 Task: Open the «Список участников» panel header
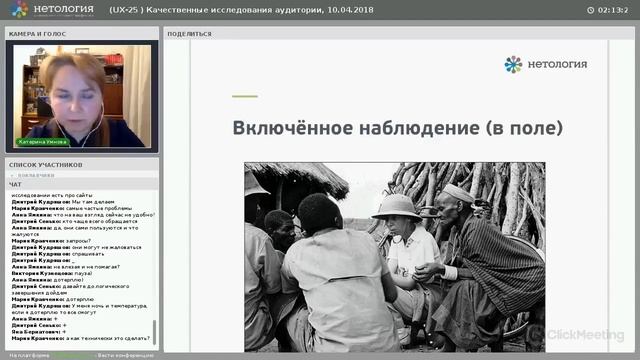[82, 165]
